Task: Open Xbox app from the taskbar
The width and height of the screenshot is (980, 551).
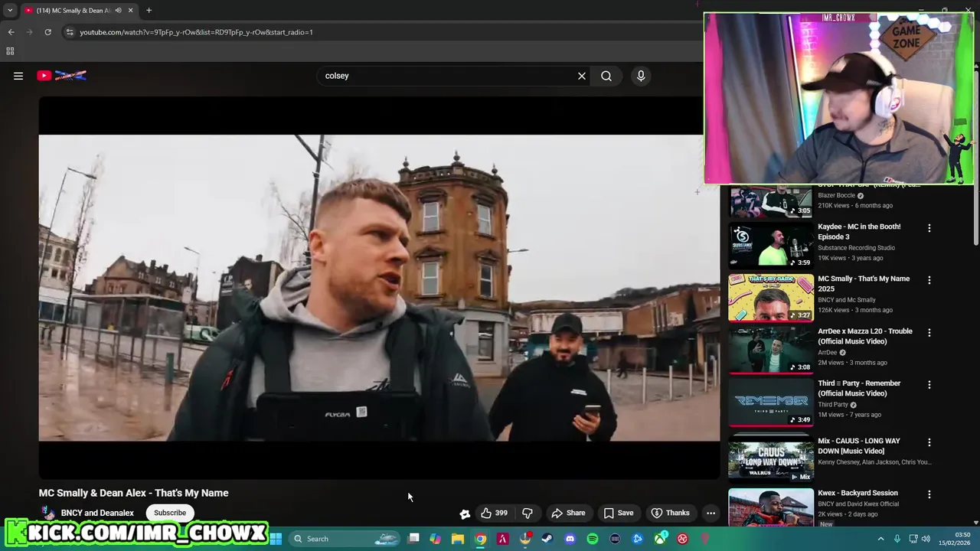Action: pyautogui.click(x=660, y=539)
